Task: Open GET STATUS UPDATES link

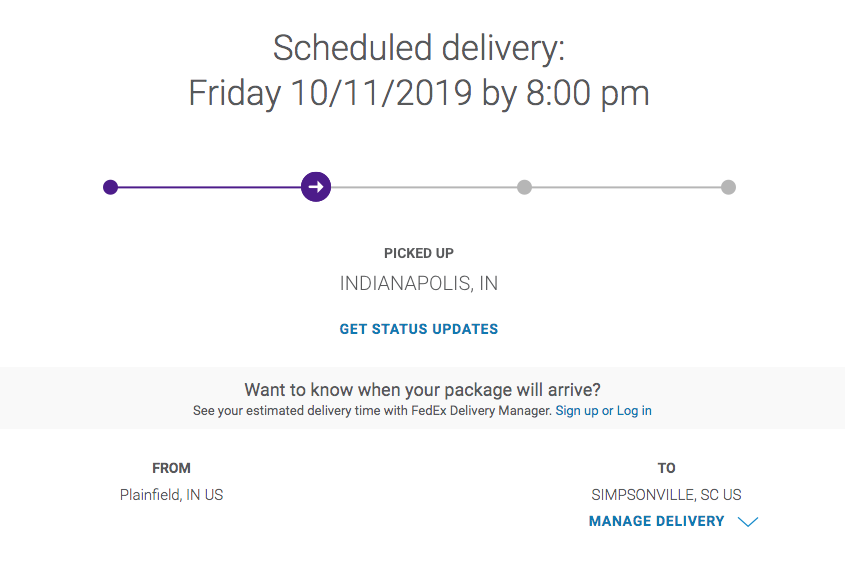Action: (x=419, y=329)
